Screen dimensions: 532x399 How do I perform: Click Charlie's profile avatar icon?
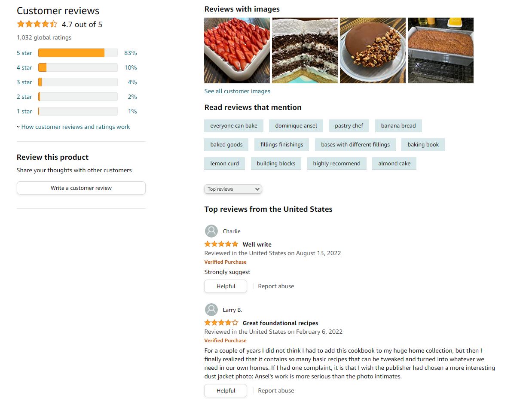[x=211, y=231]
